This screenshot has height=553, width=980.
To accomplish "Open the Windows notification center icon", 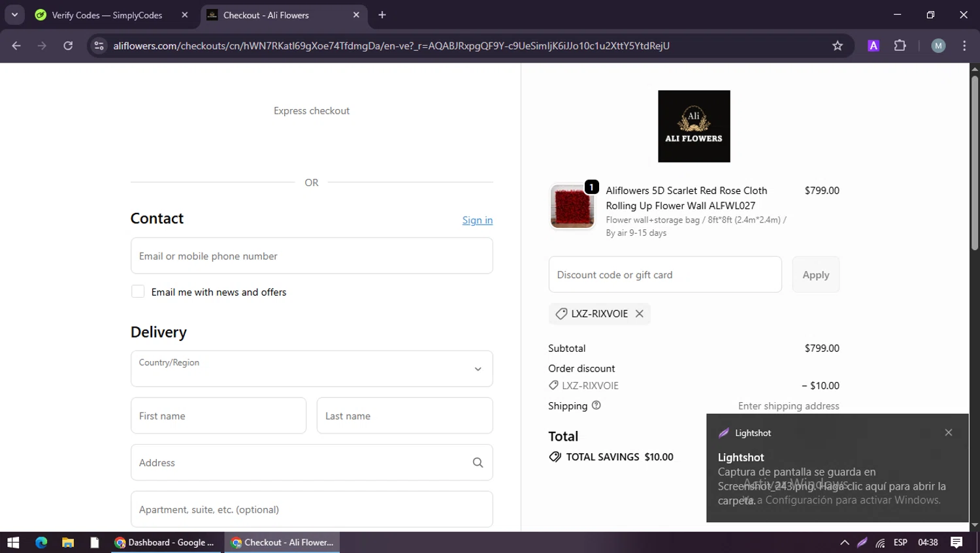I will point(956,543).
